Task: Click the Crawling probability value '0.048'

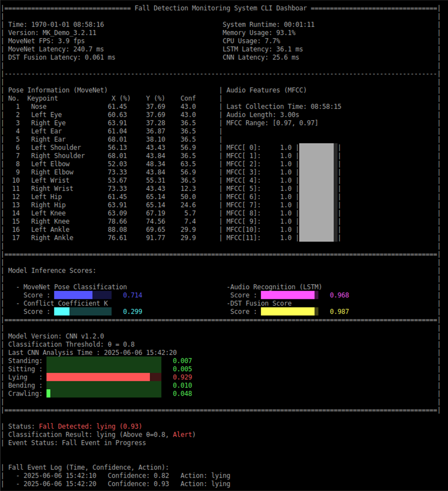Action: pyautogui.click(x=183, y=393)
